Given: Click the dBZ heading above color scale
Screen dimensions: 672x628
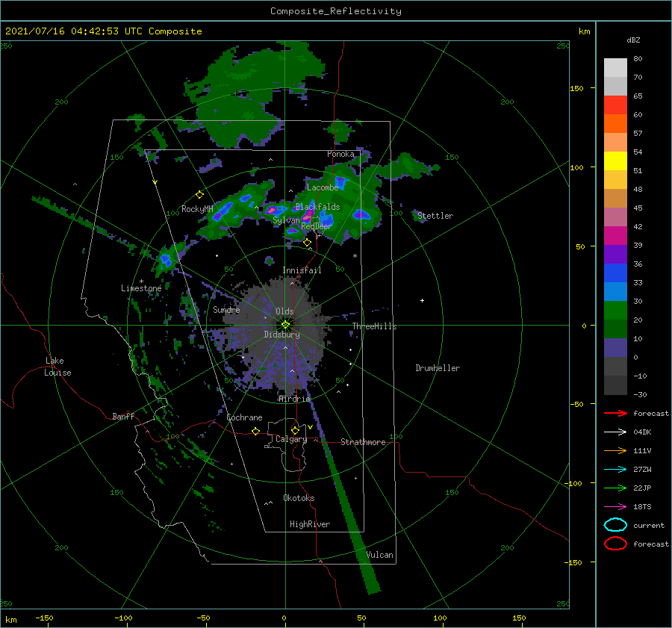Looking at the screenshot, I should (x=633, y=40).
